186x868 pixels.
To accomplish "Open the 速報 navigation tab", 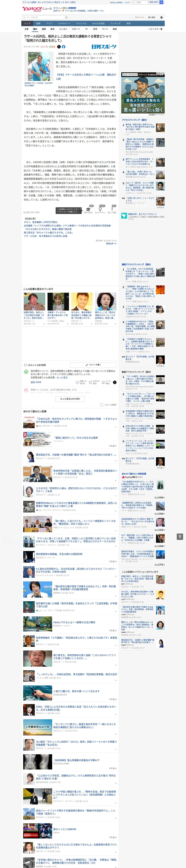I will pyautogui.click(x=38, y=24).
